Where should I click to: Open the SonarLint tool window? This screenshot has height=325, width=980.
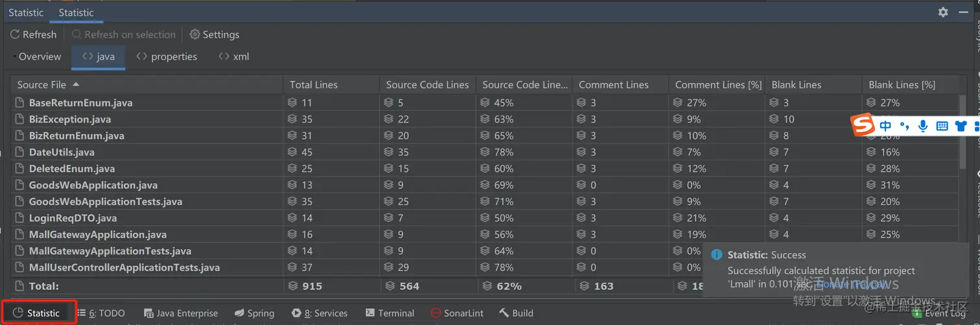(x=457, y=313)
